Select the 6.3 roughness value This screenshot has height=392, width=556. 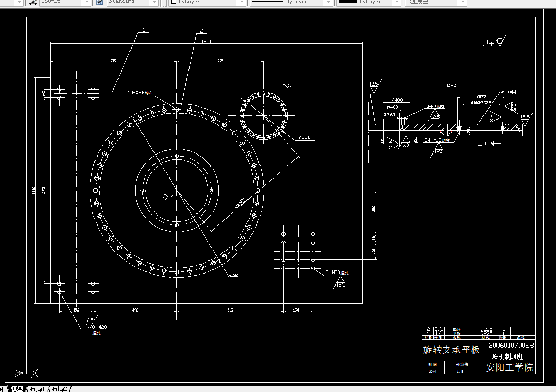coord(405,145)
